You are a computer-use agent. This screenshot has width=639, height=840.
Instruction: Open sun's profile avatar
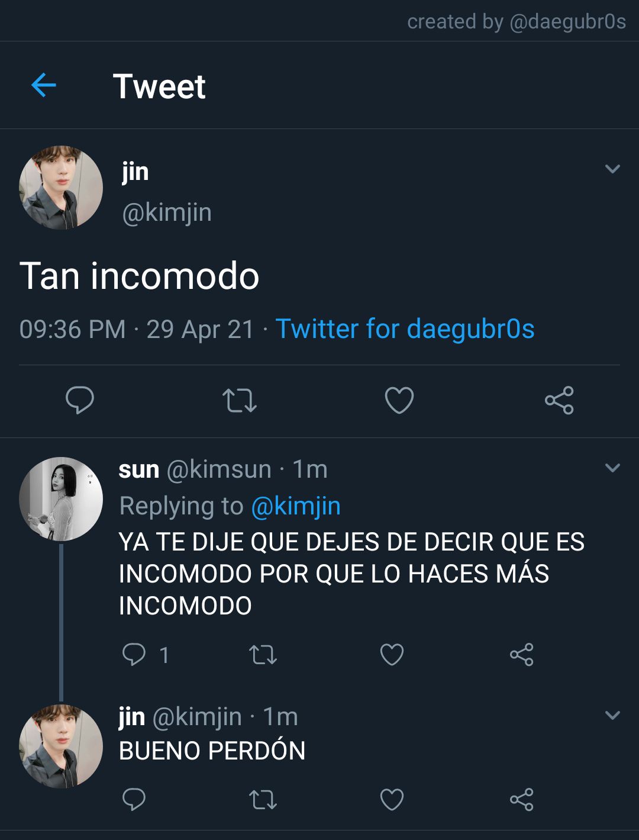tap(61, 499)
